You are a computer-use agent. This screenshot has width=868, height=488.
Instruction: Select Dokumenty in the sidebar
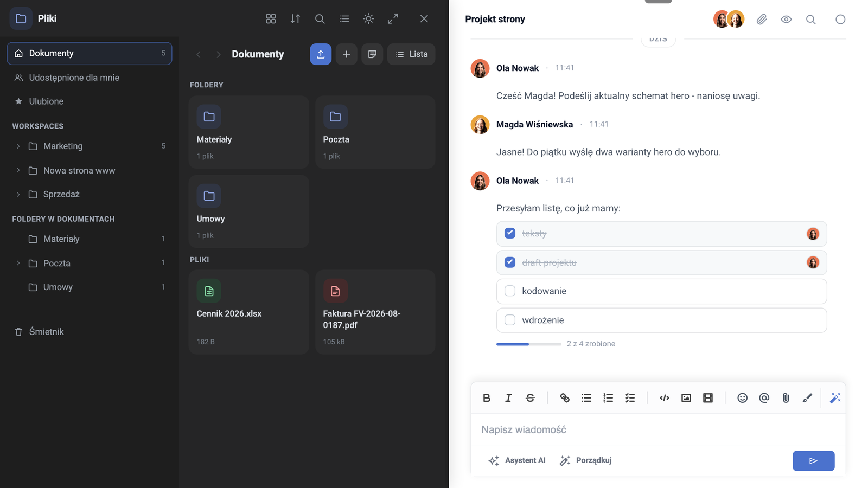pyautogui.click(x=90, y=54)
